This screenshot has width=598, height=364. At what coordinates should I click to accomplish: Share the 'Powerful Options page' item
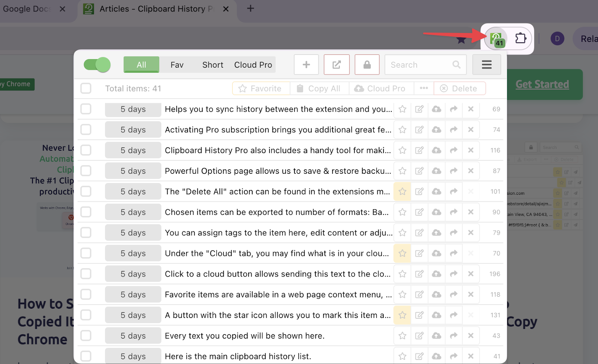point(454,171)
